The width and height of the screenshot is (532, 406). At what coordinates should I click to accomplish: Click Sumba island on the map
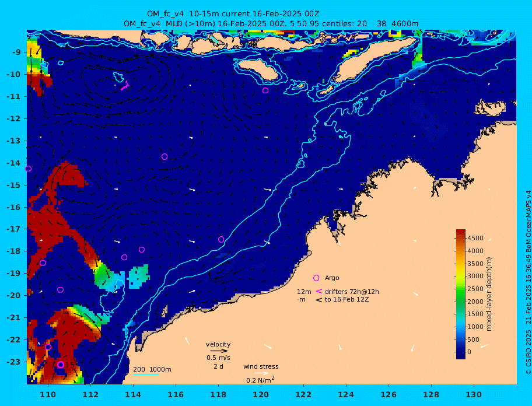[257, 69]
